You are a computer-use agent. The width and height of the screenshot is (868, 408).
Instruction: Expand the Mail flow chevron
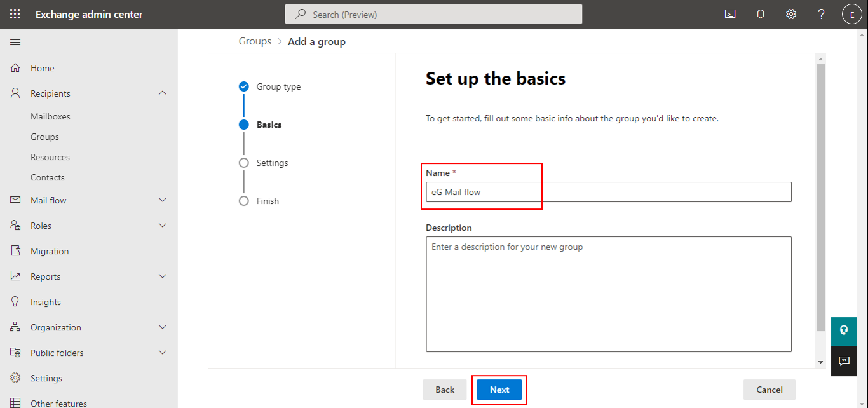tap(163, 200)
